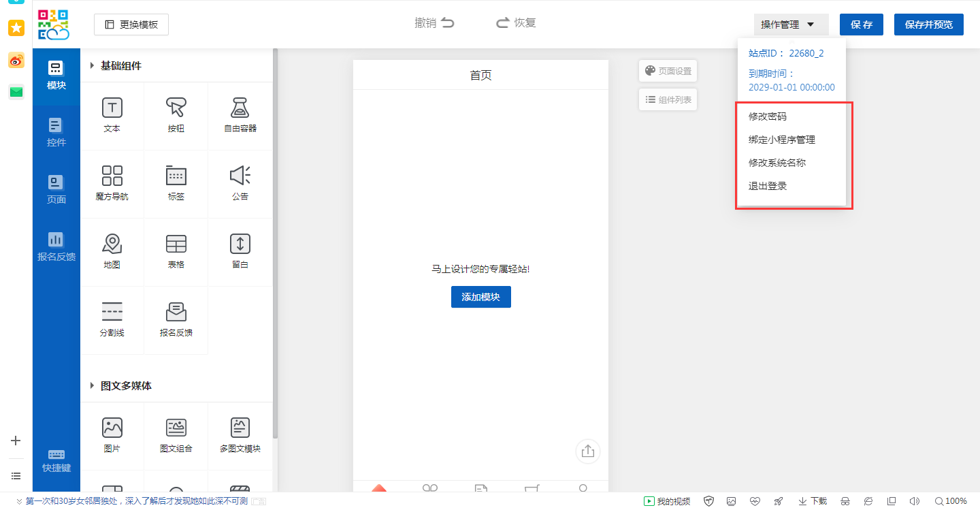The width and height of the screenshot is (980, 510).
Task: Choose the 图片 image component
Action: (112, 428)
